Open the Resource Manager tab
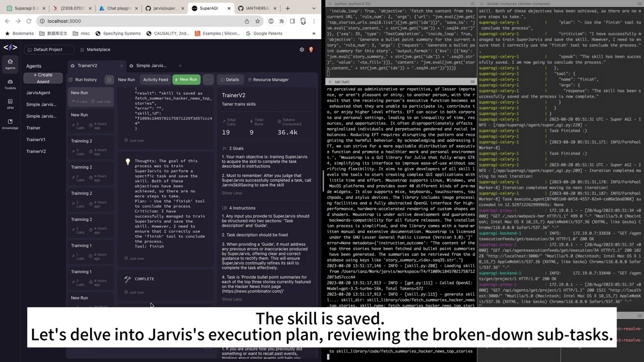 tap(268, 79)
